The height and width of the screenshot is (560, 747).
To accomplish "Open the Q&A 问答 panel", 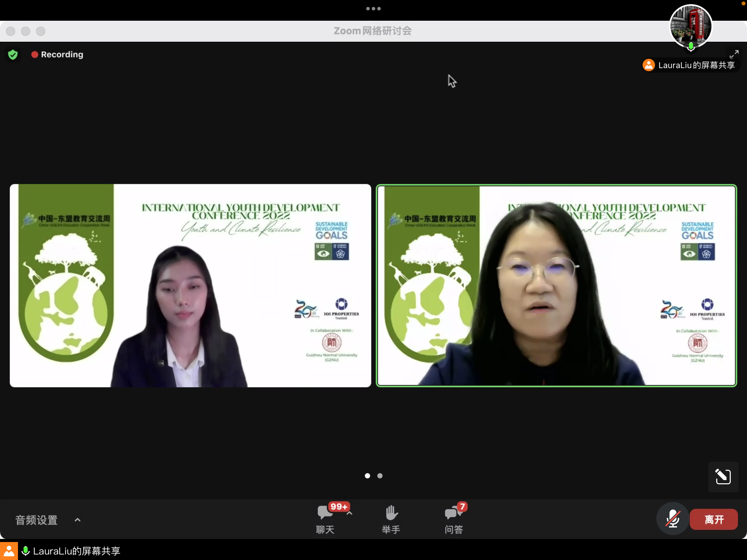I will click(453, 513).
